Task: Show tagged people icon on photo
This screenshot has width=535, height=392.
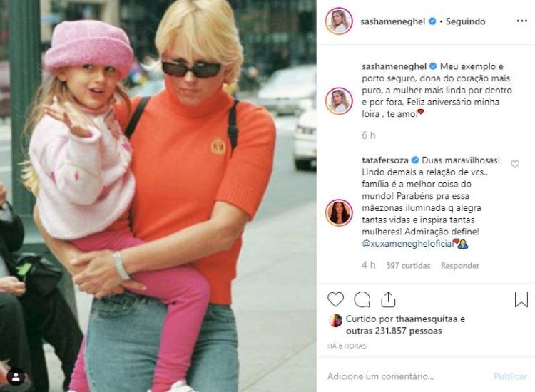Action: pyautogui.click(x=16, y=376)
